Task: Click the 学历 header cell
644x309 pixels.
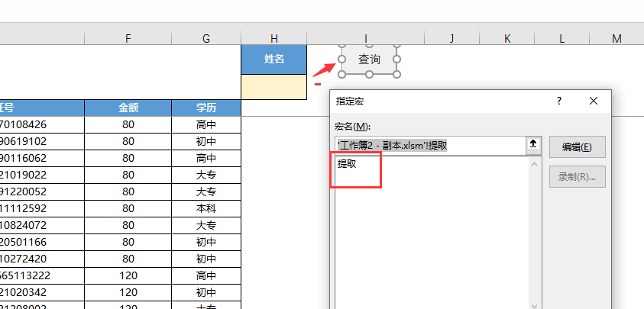Action: coord(206,108)
